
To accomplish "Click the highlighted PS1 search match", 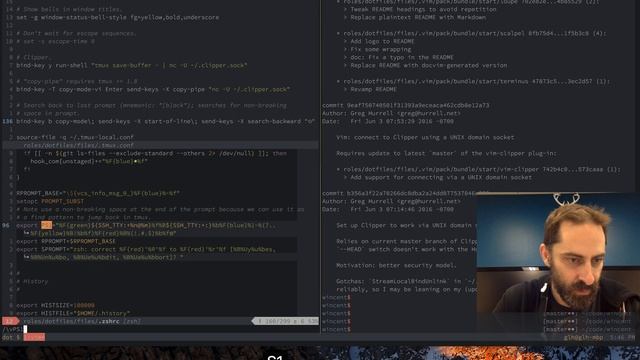I will click(x=46, y=225).
